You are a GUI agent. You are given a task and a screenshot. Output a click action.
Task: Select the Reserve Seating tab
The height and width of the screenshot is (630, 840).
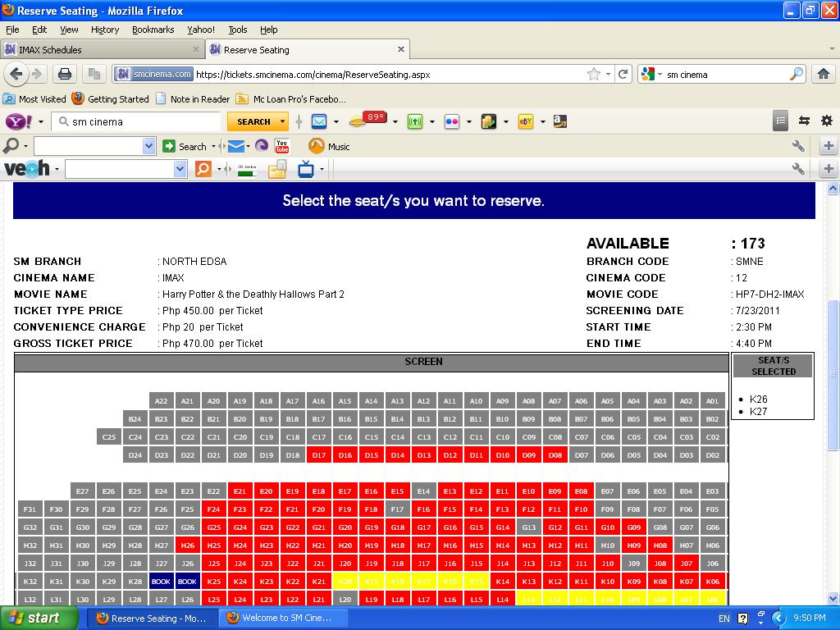[308, 50]
